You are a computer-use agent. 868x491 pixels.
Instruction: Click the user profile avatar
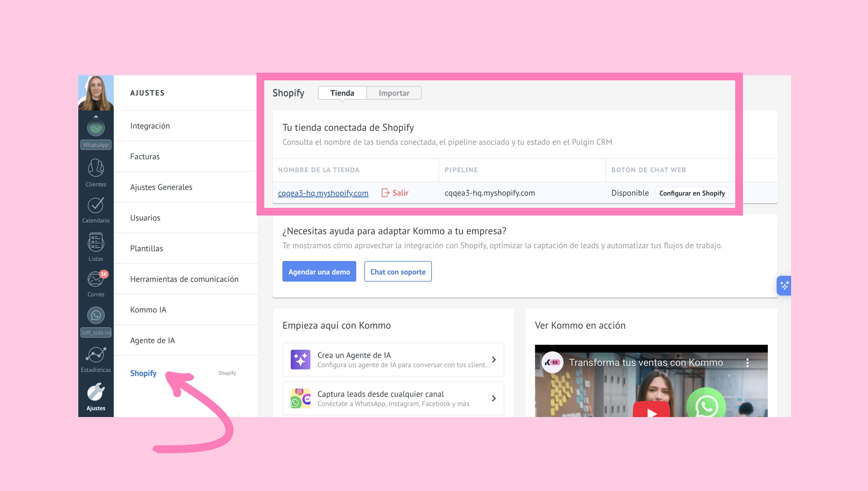[96, 93]
